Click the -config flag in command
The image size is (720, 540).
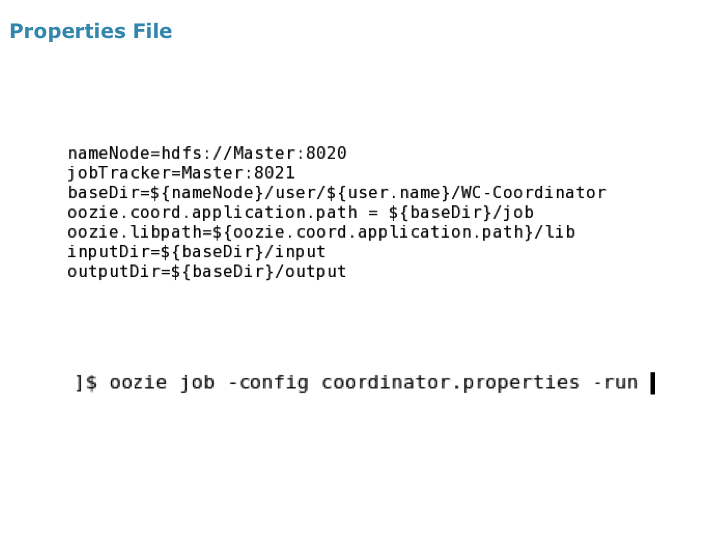coord(269,382)
